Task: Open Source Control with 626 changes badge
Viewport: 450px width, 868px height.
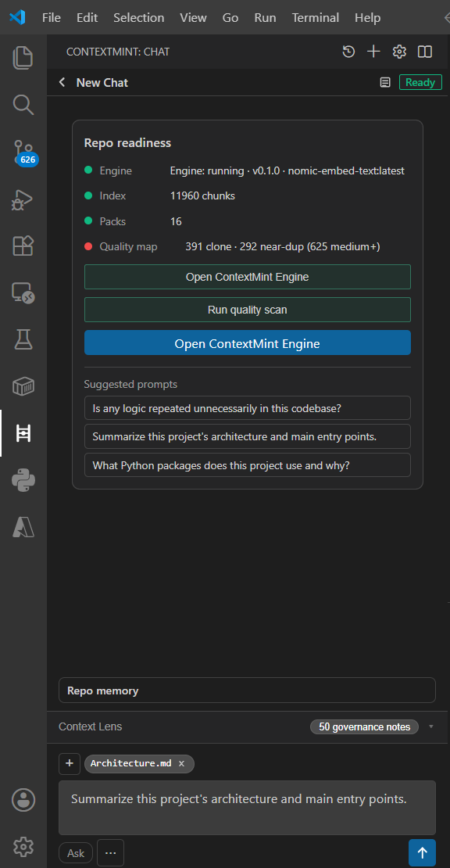Action: 25,152
